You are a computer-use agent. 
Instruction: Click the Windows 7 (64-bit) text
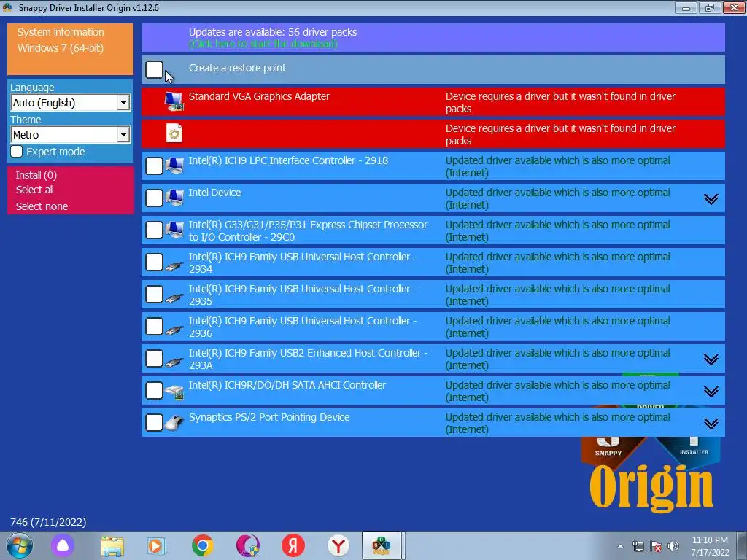click(61, 48)
